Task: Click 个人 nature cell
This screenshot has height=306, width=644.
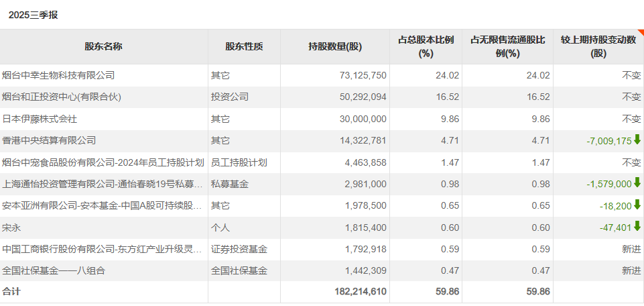Action: [220, 228]
